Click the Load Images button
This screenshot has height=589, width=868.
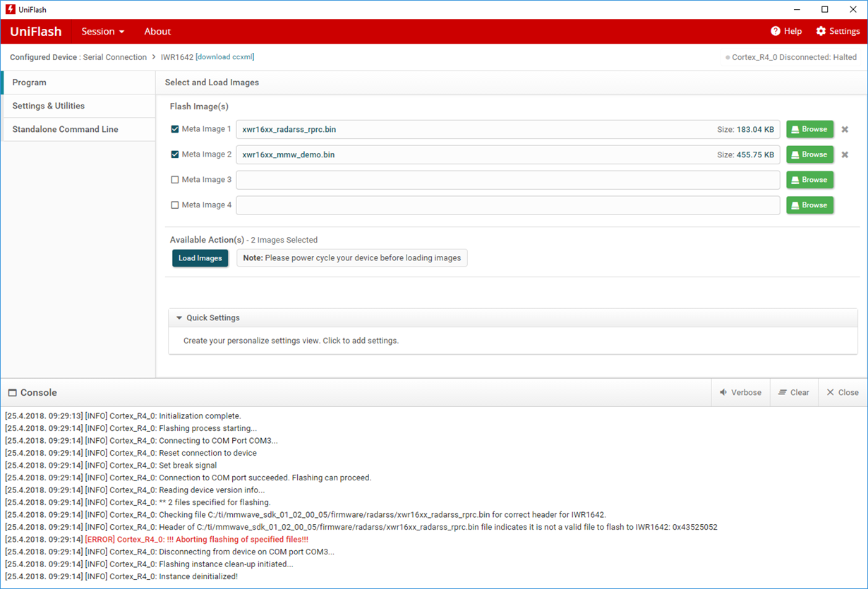click(200, 258)
